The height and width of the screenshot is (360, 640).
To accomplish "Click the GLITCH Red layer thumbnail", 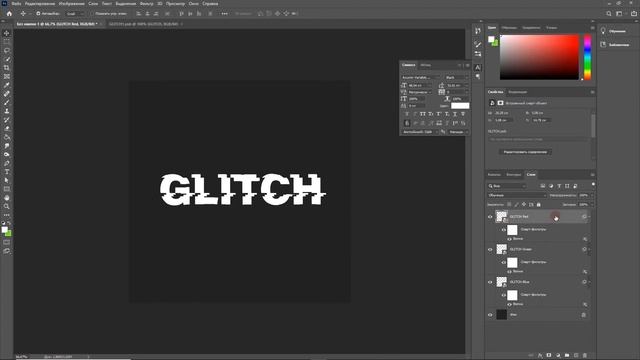I will pyautogui.click(x=502, y=217).
